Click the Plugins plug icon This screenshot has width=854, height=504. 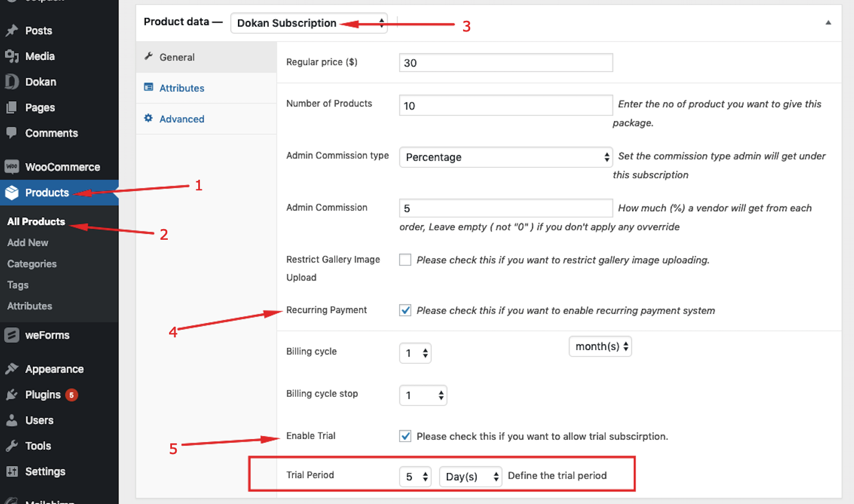coord(12,395)
